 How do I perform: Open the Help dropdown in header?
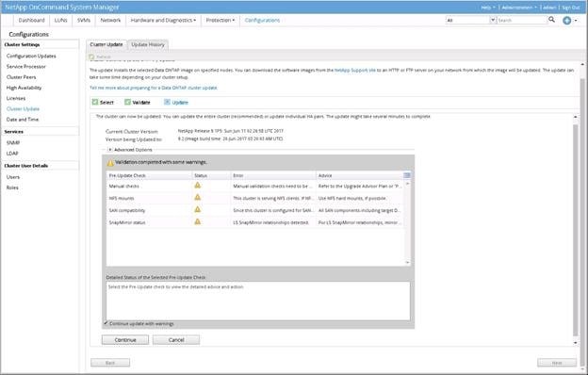[x=488, y=8]
